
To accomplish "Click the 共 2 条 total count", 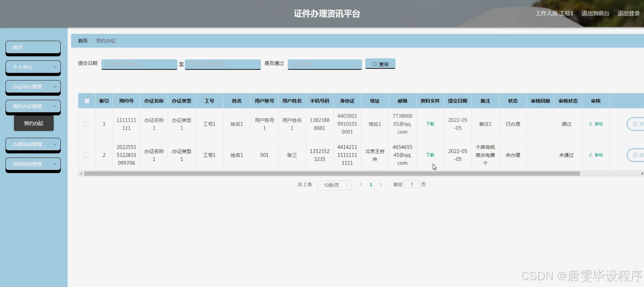I will (x=305, y=184).
